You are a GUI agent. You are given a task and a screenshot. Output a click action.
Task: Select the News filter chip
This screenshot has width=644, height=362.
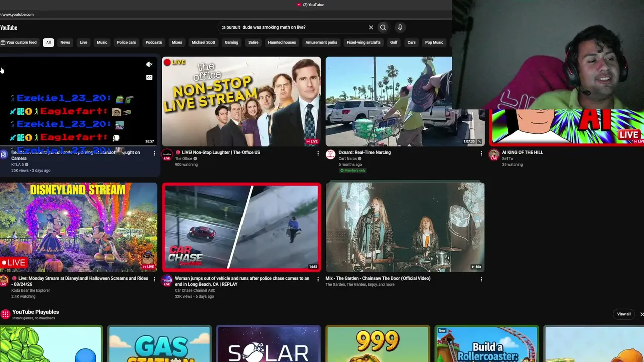65,42
